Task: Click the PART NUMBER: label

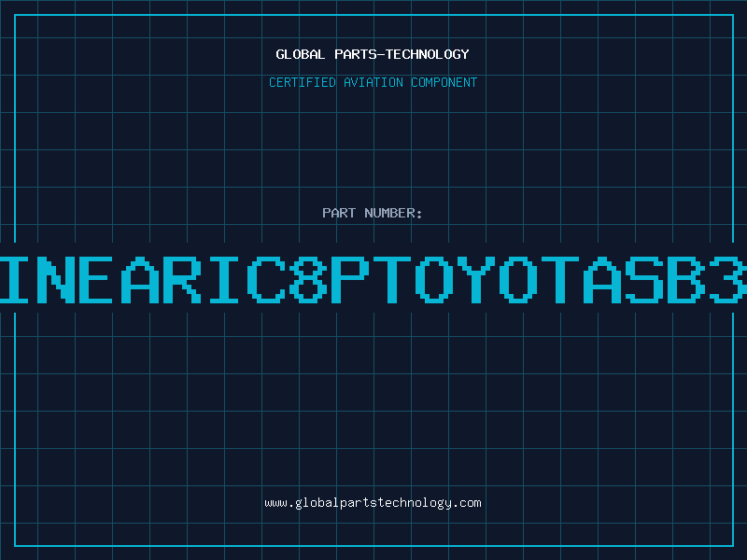Action: pos(373,213)
